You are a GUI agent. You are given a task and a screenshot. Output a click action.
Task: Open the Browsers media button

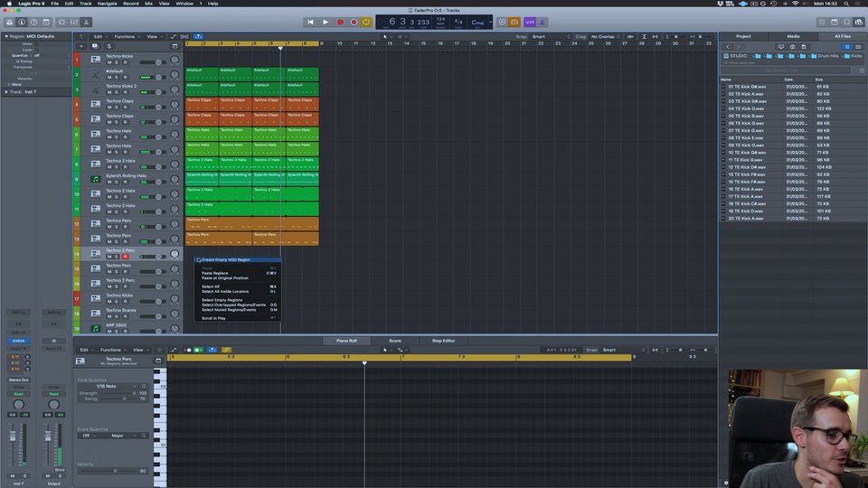coord(859,22)
